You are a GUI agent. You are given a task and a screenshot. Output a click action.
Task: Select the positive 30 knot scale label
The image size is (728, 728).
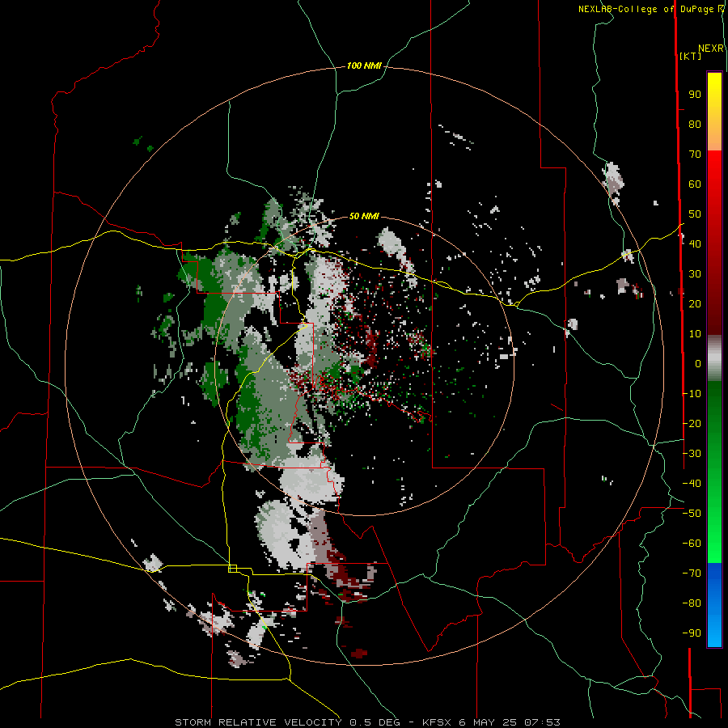695,274
